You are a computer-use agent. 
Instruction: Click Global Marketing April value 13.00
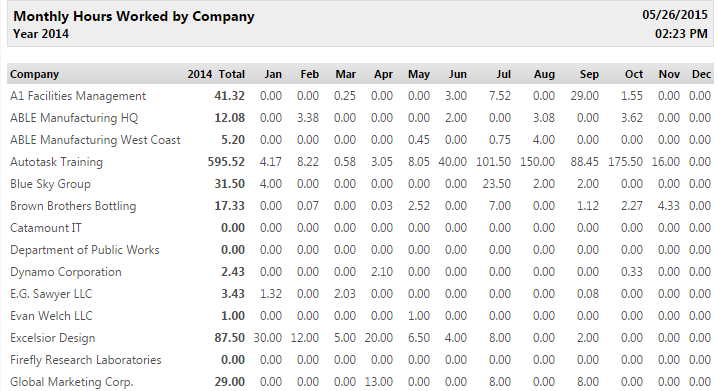click(379, 382)
